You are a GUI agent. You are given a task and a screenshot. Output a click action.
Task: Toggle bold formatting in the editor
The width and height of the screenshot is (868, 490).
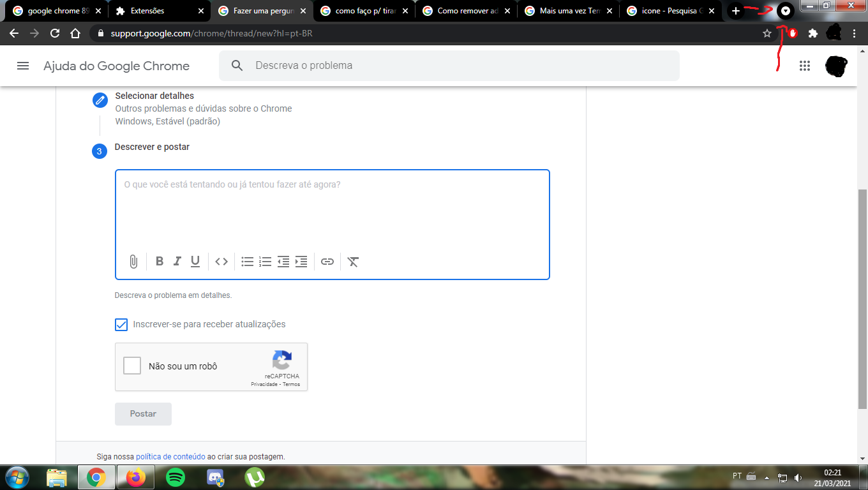[x=160, y=261]
